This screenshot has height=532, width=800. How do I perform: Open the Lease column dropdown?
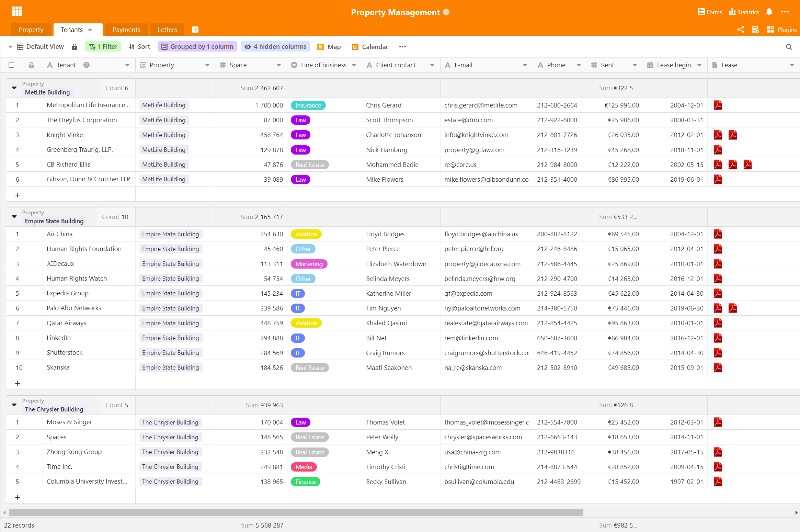click(792, 65)
